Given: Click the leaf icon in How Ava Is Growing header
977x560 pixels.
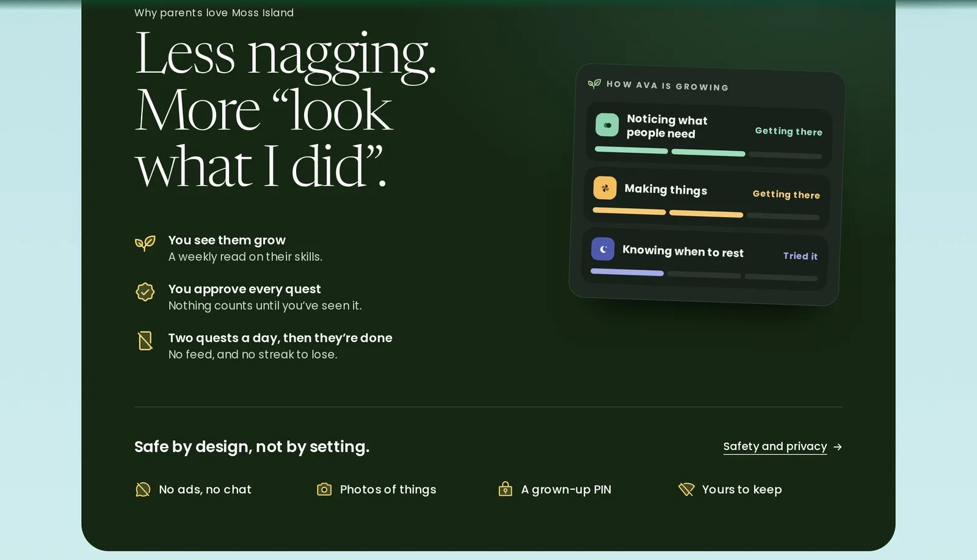Looking at the screenshot, I should (x=594, y=83).
